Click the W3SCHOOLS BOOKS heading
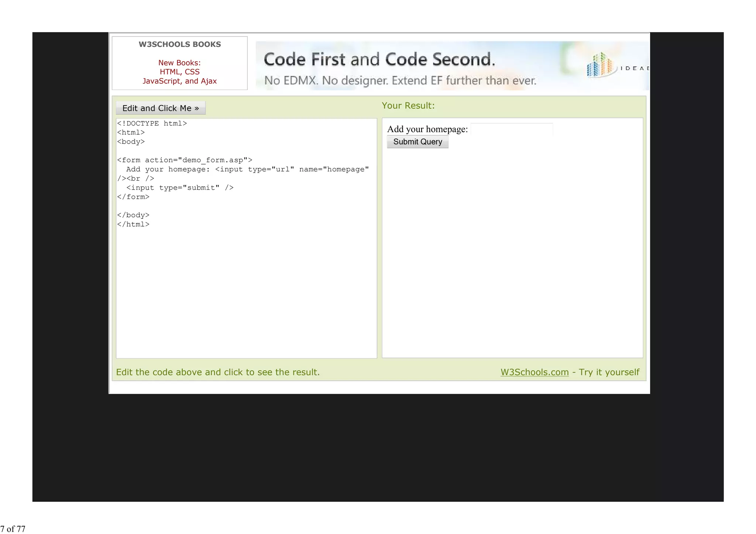 (179, 44)
